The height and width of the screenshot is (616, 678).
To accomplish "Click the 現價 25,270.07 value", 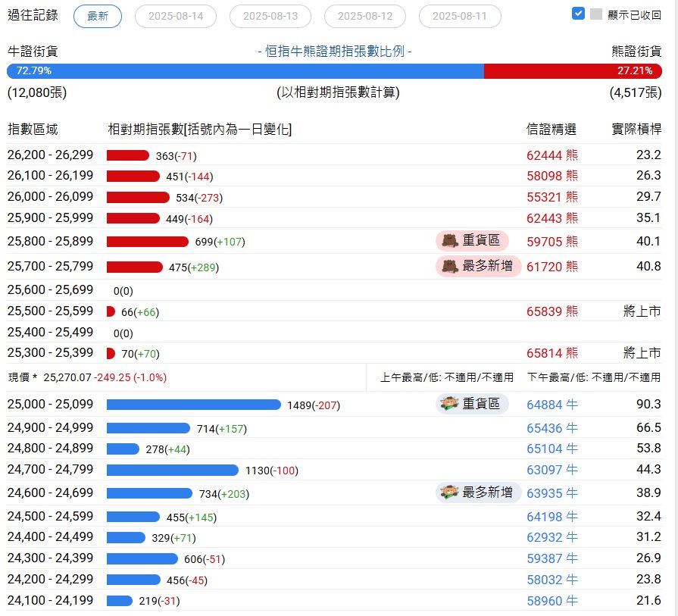I will point(67,377).
